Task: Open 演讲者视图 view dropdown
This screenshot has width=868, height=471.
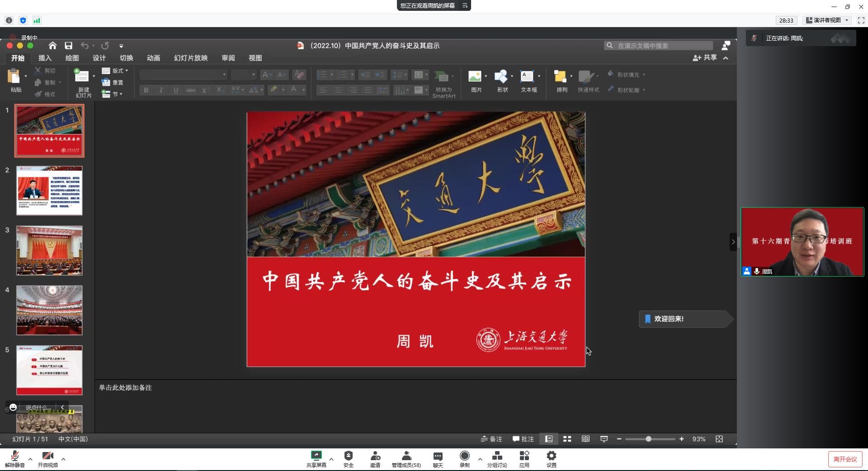Action: click(x=827, y=20)
